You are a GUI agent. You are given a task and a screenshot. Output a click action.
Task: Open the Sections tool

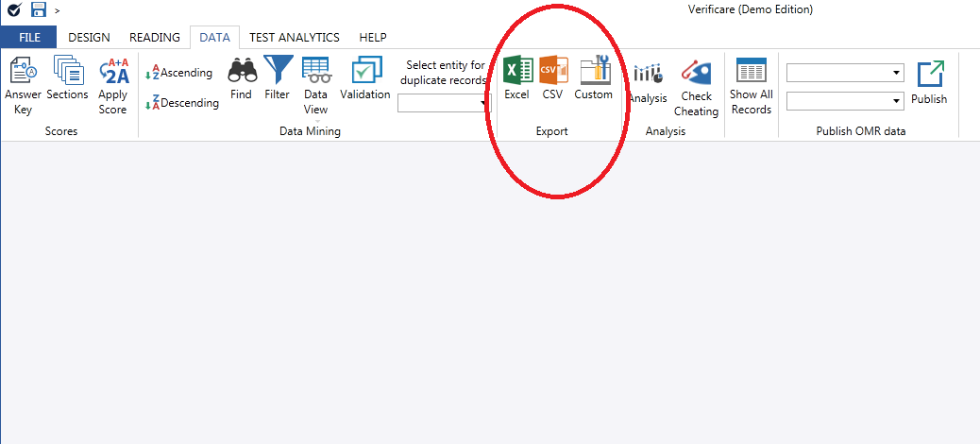click(67, 78)
